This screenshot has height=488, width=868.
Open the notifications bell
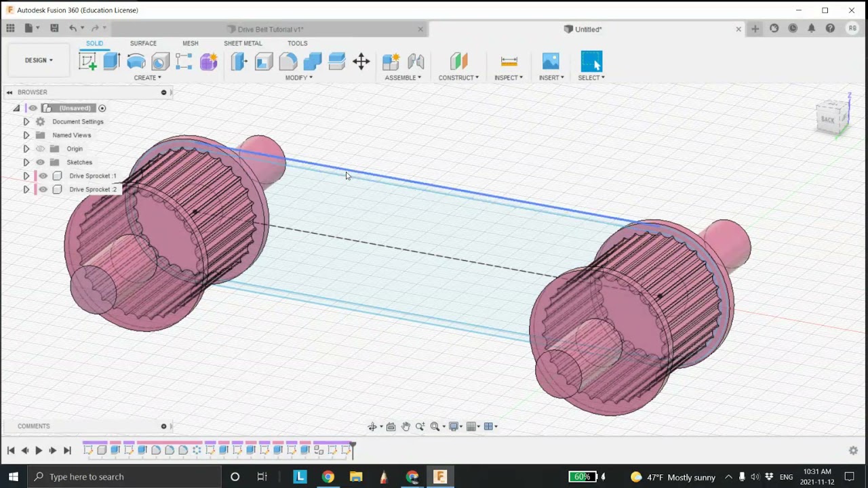[811, 28]
